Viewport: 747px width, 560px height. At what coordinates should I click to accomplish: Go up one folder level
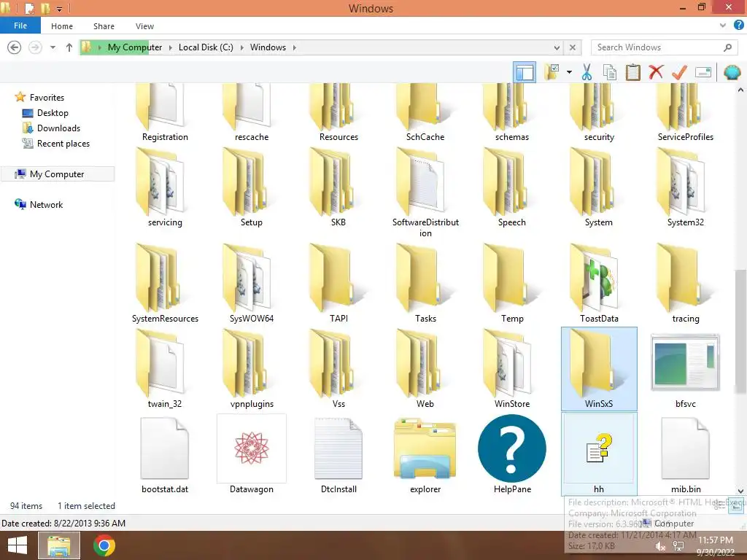[x=69, y=47]
